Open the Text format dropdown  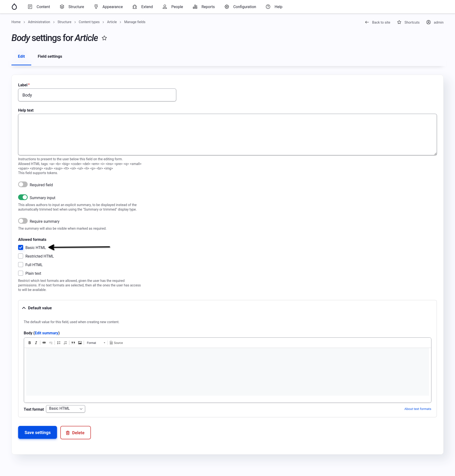66,409
